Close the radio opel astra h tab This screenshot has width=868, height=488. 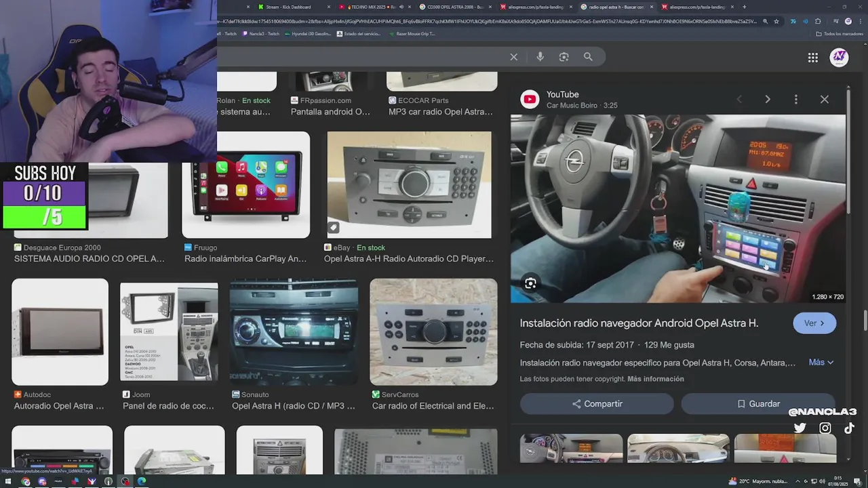[652, 7]
